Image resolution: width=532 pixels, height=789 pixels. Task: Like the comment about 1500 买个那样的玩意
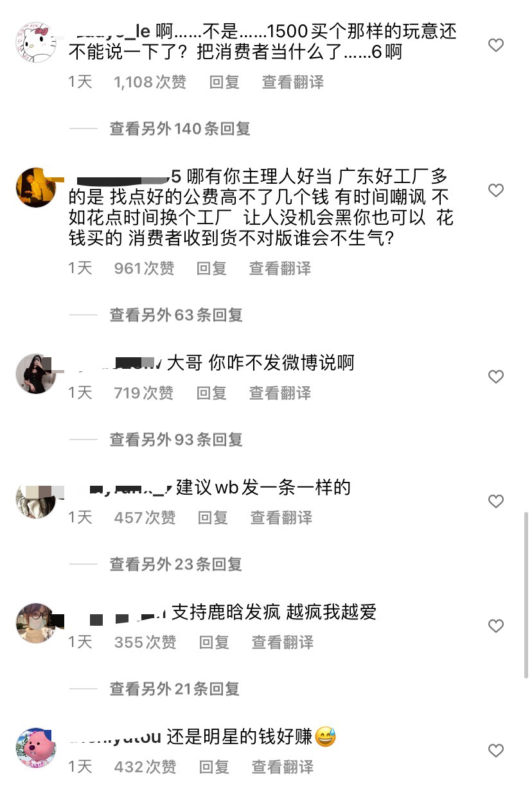(495, 45)
